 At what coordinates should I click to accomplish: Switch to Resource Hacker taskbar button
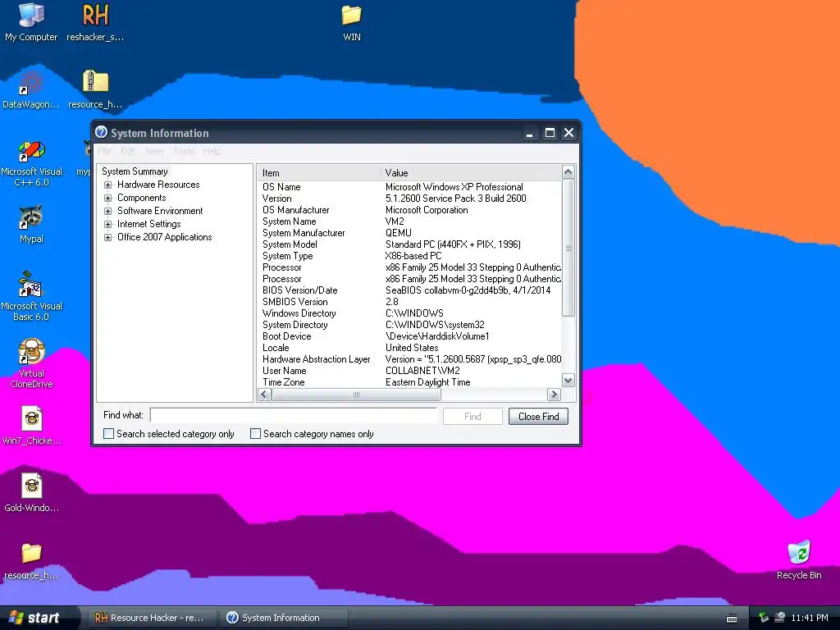click(152, 618)
